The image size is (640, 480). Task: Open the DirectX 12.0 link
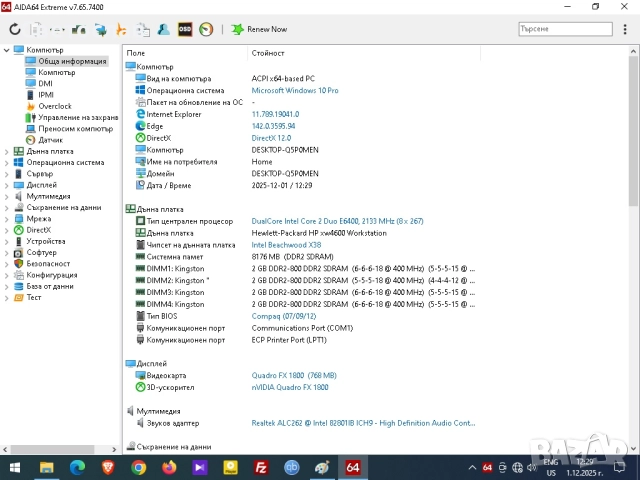tap(271, 138)
